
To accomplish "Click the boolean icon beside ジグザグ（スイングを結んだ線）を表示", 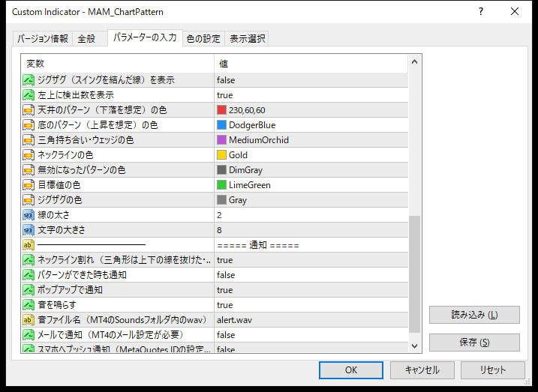I will pyautogui.click(x=29, y=80).
